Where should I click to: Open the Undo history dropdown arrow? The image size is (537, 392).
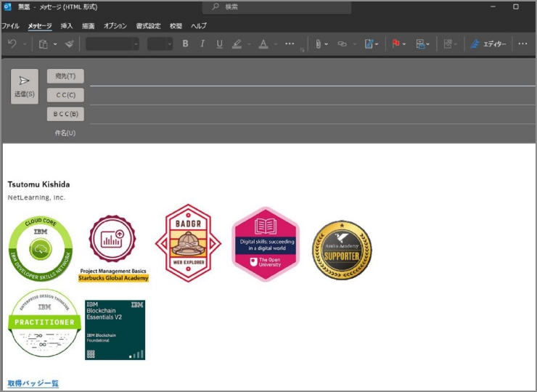25,44
